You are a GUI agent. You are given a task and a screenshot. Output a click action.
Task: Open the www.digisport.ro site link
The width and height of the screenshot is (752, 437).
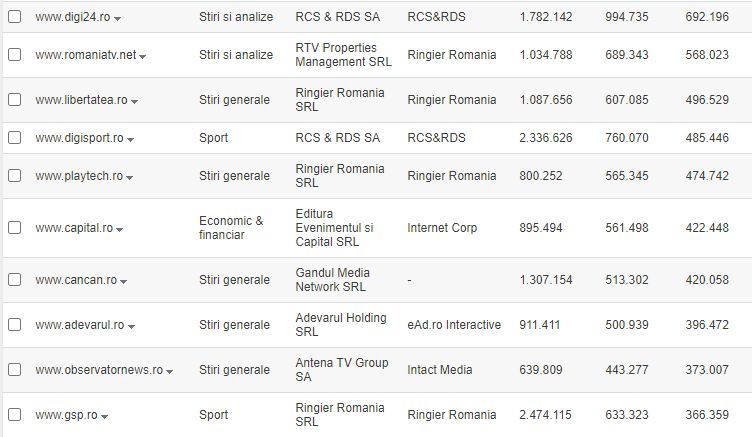(x=79, y=138)
